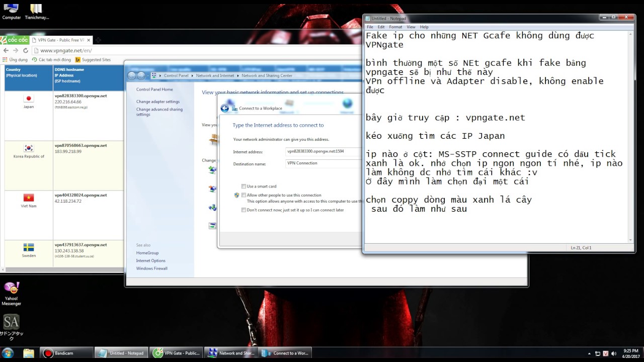Viewport: 644px width, 362px height.
Task: Click Control Panel forward navigation button
Action: coord(141,75)
